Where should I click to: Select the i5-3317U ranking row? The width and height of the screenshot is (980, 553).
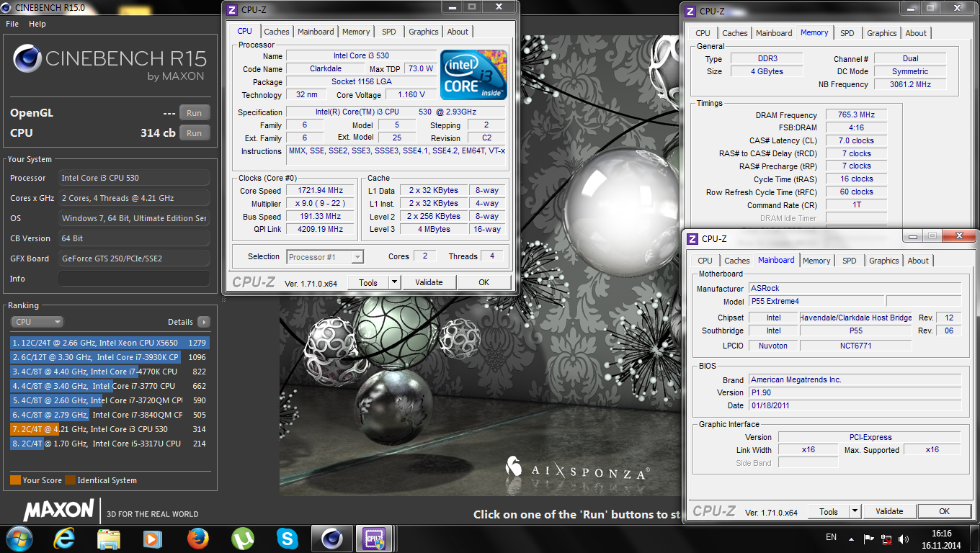click(110, 444)
